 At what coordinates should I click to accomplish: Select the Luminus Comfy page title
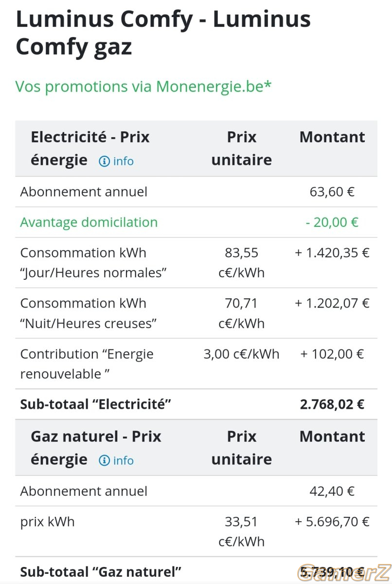[163, 33]
